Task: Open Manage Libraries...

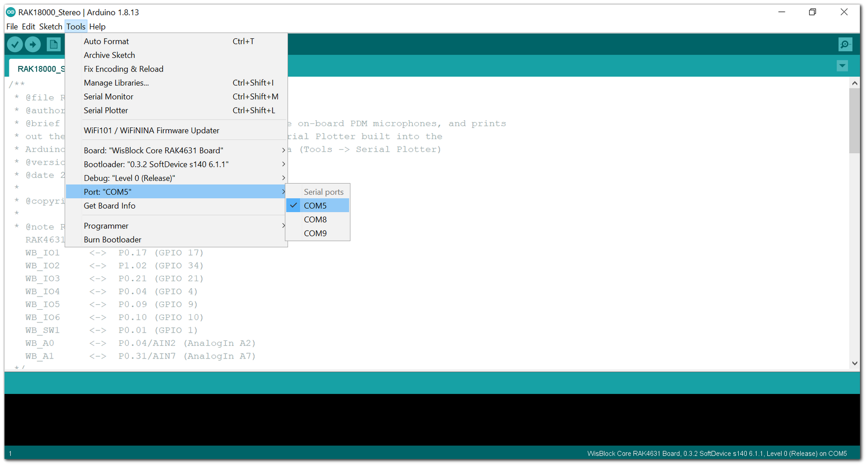Action: pos(176,83)
